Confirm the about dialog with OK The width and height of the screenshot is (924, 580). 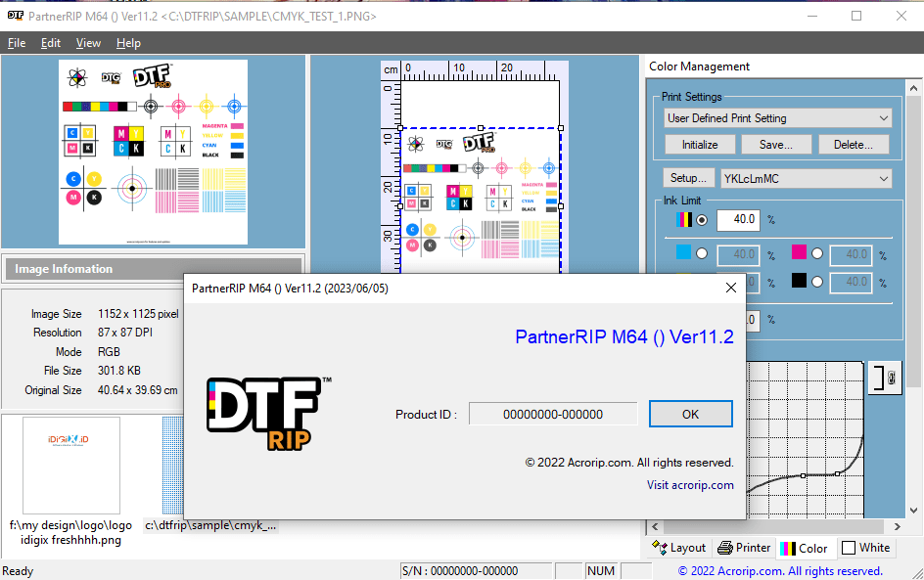coord(691,414)
